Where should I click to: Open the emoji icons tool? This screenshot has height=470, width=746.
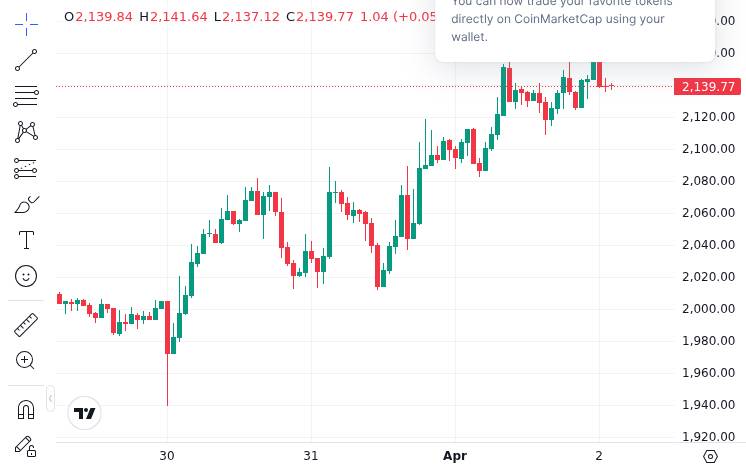[x=26, y=276]
